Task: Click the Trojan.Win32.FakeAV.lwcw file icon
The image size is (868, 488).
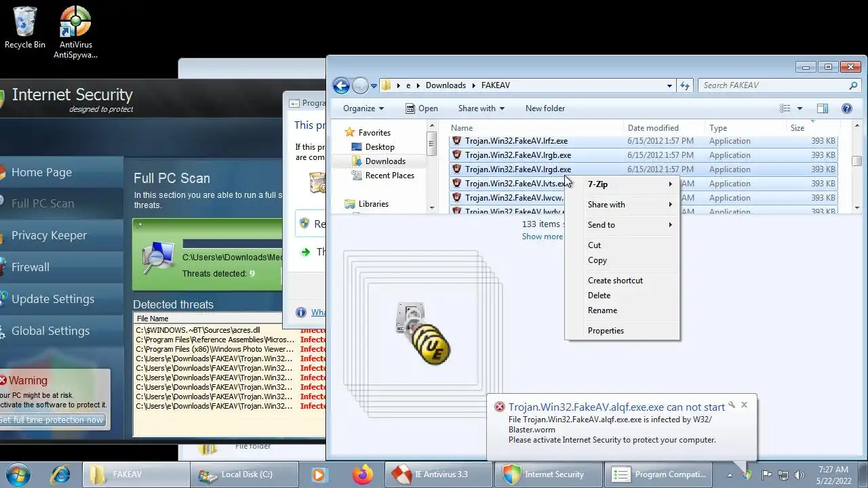Action: point(457,198)
